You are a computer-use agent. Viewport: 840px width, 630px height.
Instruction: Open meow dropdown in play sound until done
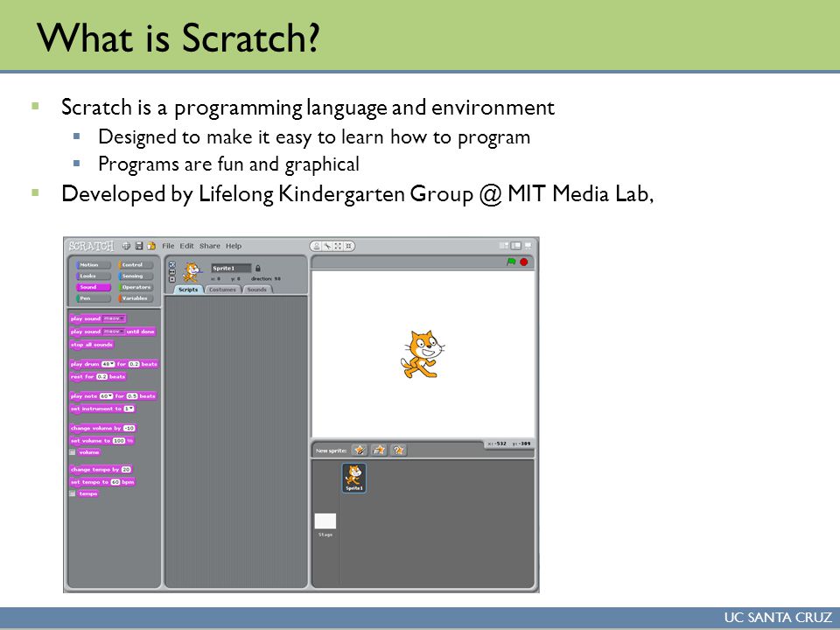[114, 332]
